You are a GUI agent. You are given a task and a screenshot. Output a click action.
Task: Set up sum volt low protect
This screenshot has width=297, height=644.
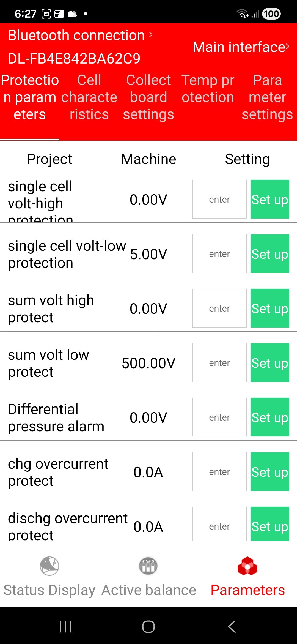click(270, 362)
